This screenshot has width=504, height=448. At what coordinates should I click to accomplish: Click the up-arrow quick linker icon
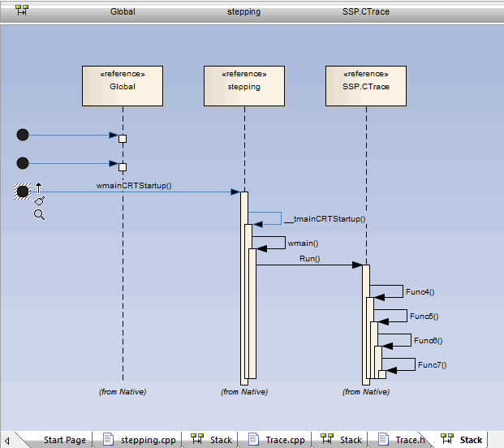pyautogui.click(x=38, y=187)
